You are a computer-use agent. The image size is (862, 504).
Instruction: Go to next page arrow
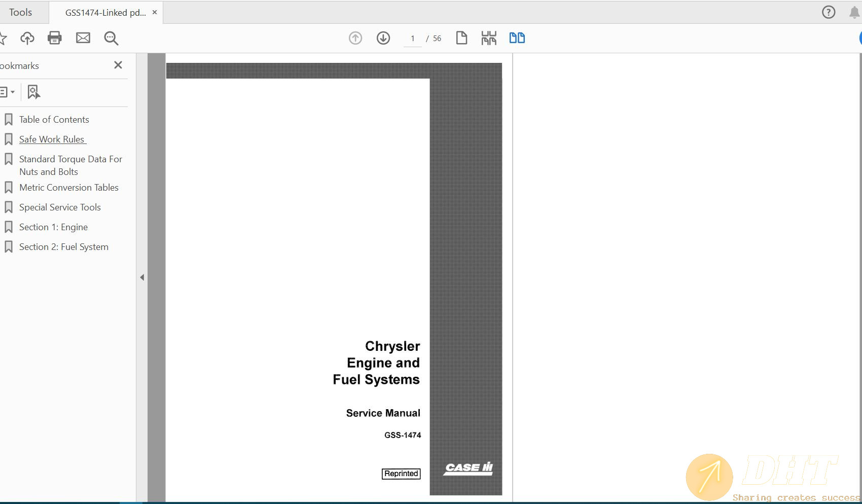[x=383, y=38]
